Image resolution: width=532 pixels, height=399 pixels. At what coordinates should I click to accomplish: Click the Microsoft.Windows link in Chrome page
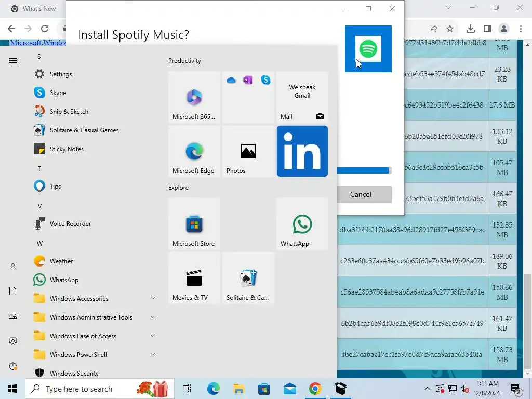click(x=38, y=43)
